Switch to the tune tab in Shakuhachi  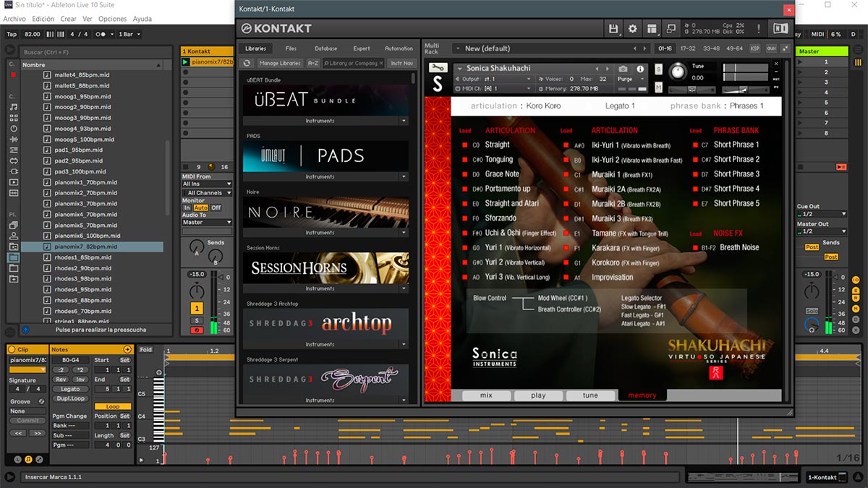590,395
